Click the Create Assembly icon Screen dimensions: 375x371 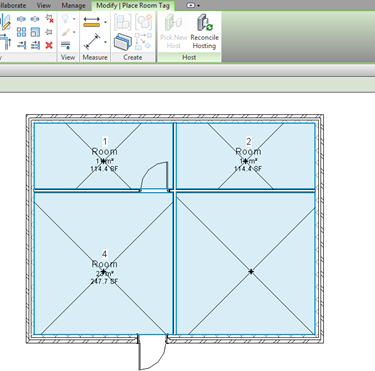point(122,22)
